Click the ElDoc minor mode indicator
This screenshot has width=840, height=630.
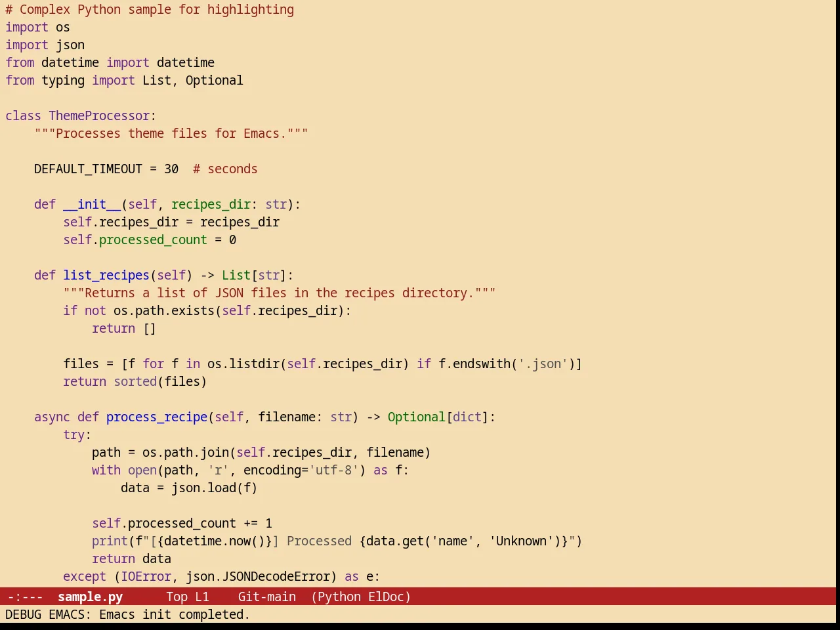(386, 597)
